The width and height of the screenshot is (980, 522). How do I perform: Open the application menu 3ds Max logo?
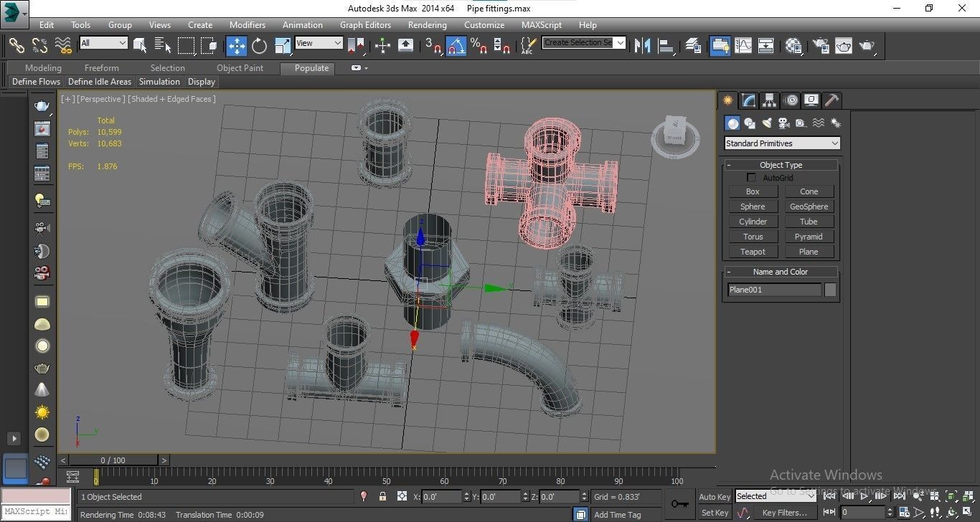pyautogui.click(x=14, y=13)
